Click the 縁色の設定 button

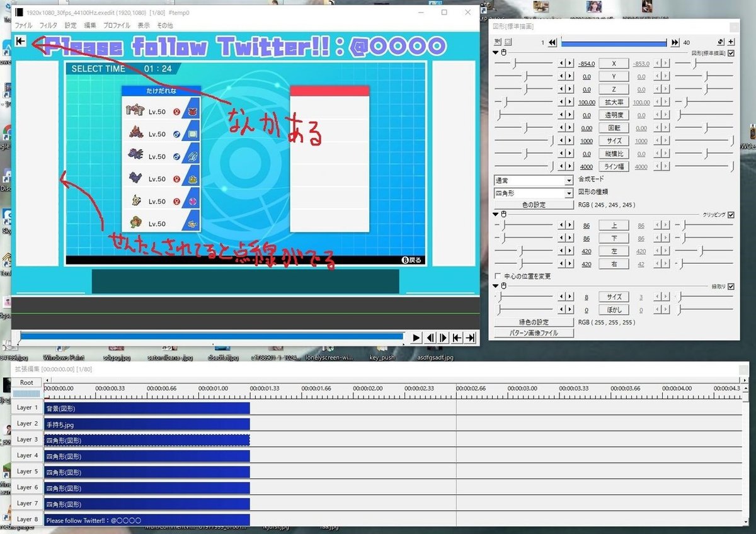(534, 322)
